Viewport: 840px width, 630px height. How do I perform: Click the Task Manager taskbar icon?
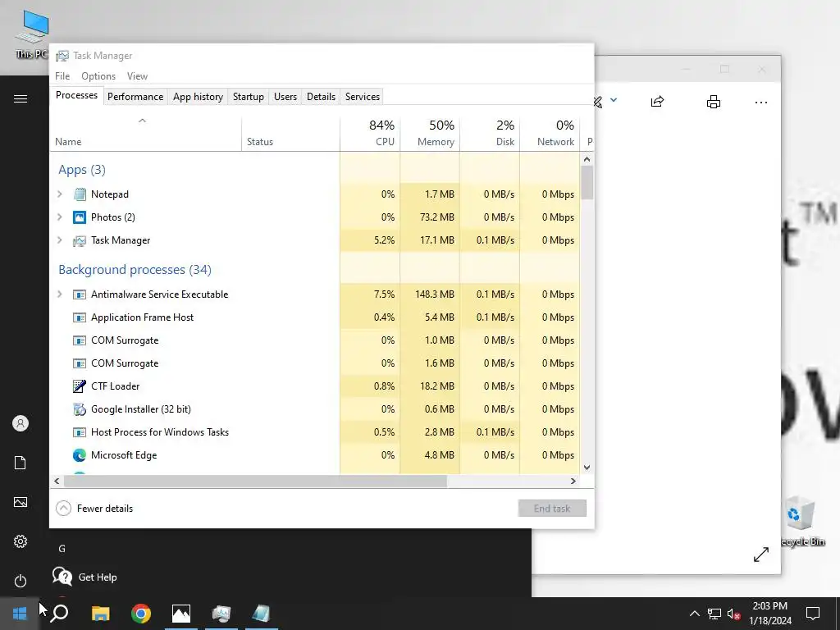(221, 614)
